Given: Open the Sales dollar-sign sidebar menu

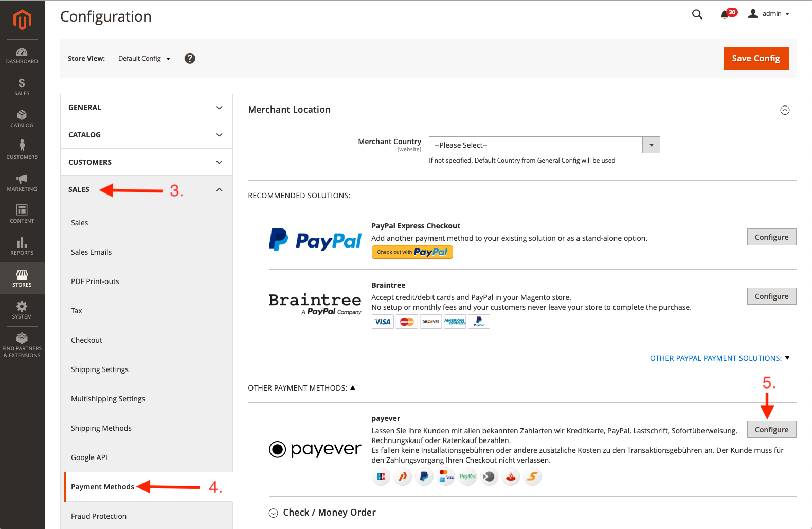Looking at the screenshot, I should (22, 87).
